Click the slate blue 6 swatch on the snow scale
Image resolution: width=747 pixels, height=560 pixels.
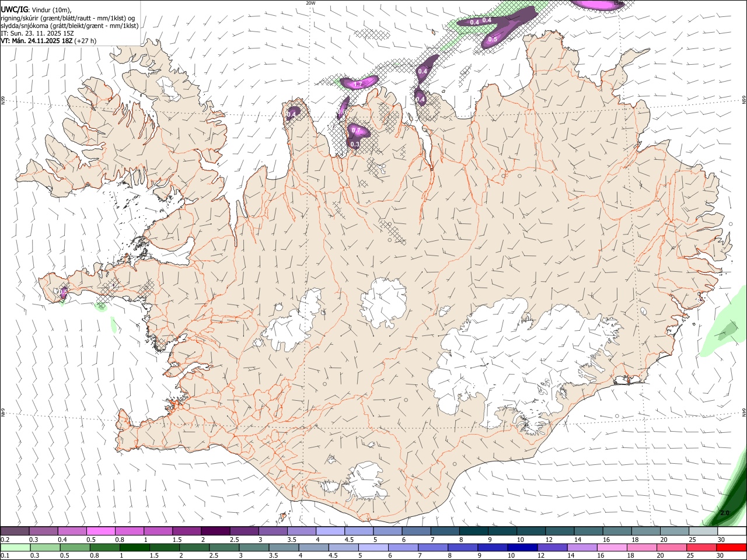[x=416, y=531]
